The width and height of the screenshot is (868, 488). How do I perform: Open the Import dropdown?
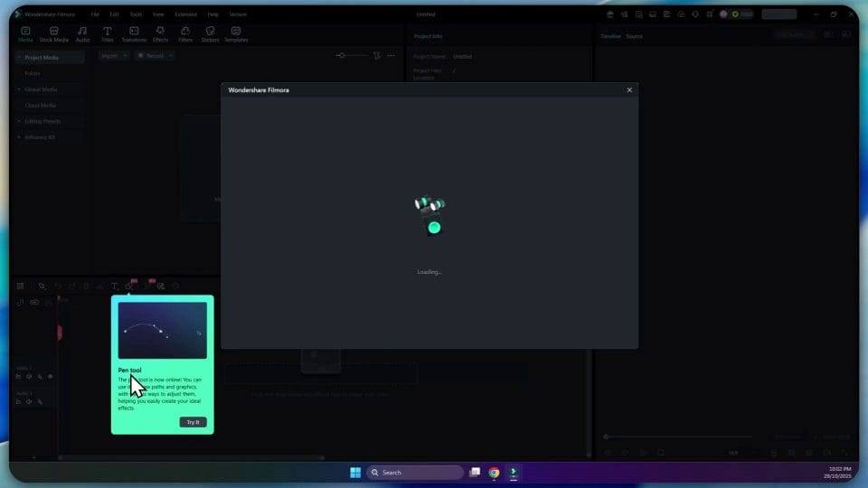tap(114, 55)
